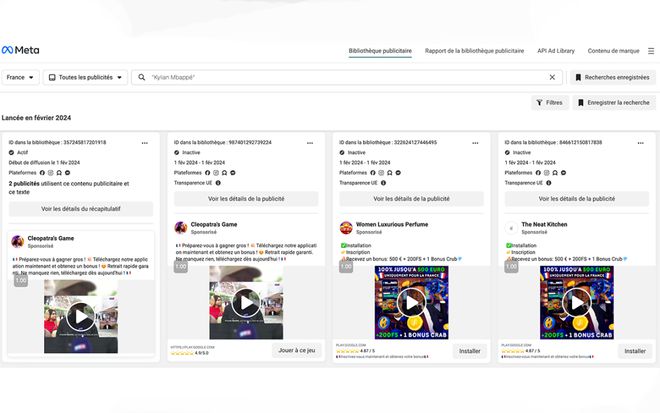Image resolution: width=660 pixels, height=413 pixels.
Task: Open options menu for ad 322624127446495
Action: point(475,143)
